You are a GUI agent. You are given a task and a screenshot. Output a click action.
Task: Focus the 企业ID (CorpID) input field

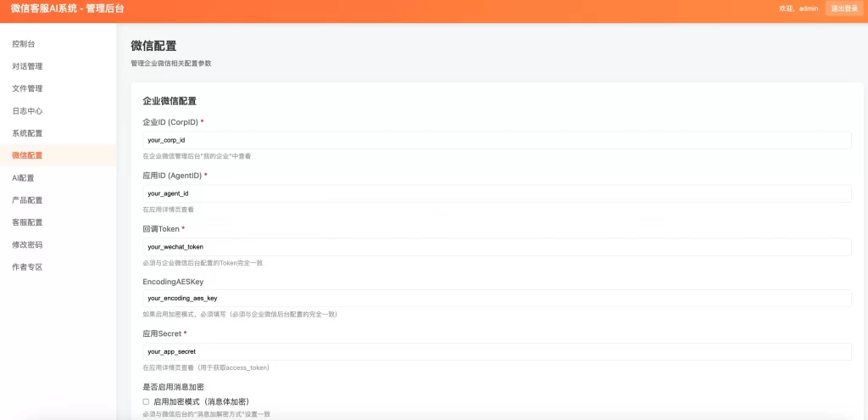(497, 140)
